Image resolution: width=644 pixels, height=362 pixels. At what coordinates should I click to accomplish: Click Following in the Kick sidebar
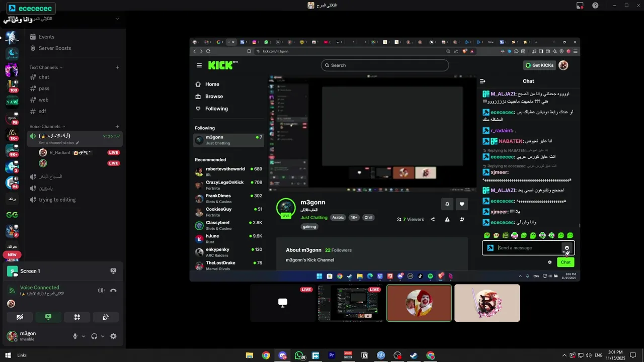(211, 109)
